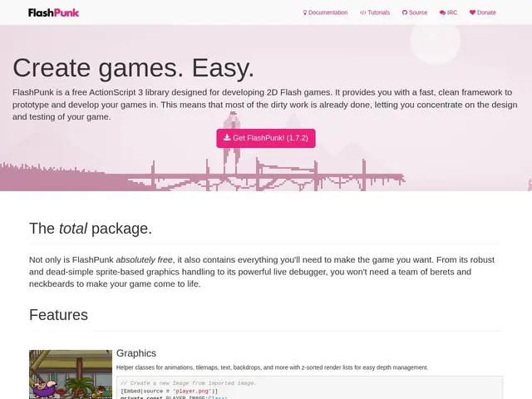Click the lightbulb icon beside Documentation
This screenshot has width=532, height=399.
point(305,12)
